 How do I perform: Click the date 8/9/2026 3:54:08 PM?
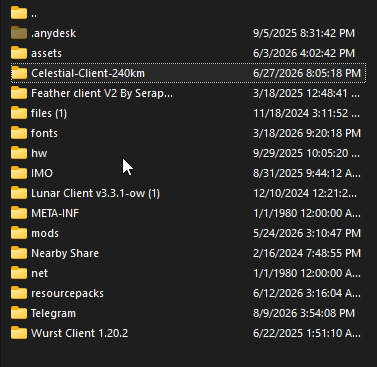pyautogui.click(x=304, y=313)
